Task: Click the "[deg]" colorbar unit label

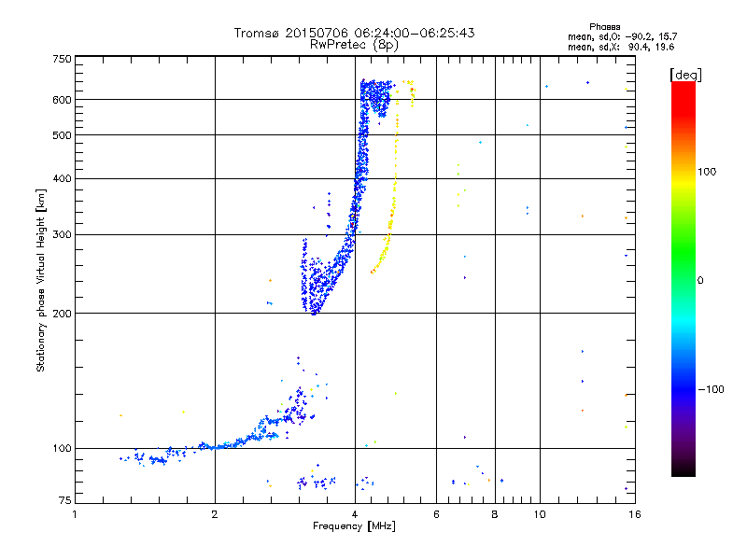Action: click(685, 75)
